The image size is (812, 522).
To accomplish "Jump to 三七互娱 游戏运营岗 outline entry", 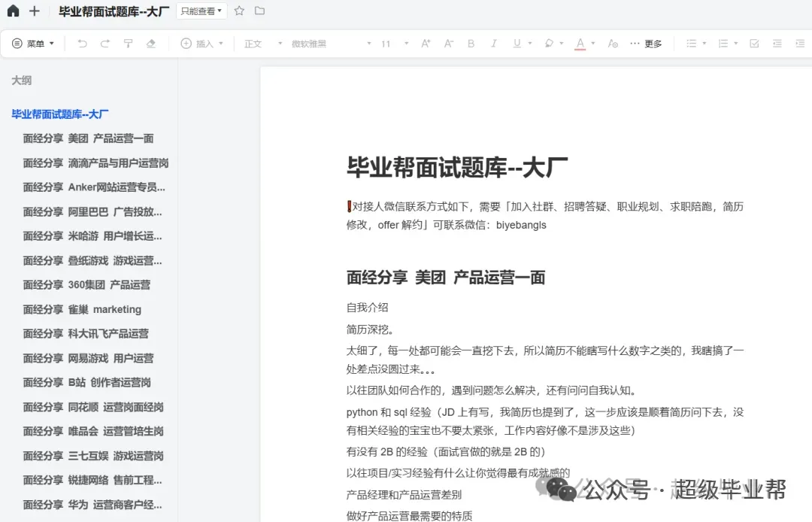I will 93,456.
